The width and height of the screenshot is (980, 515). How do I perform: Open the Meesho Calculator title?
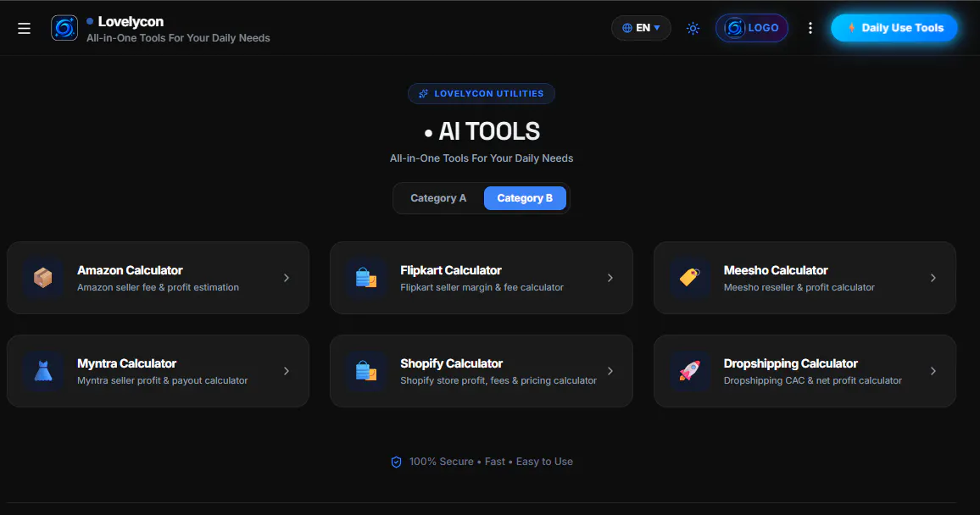tap(776, 270)
